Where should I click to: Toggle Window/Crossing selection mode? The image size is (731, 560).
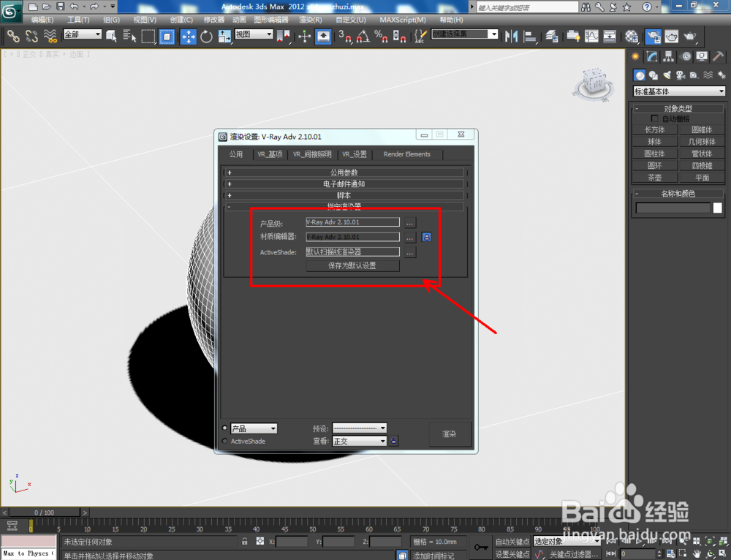[167, 36]
